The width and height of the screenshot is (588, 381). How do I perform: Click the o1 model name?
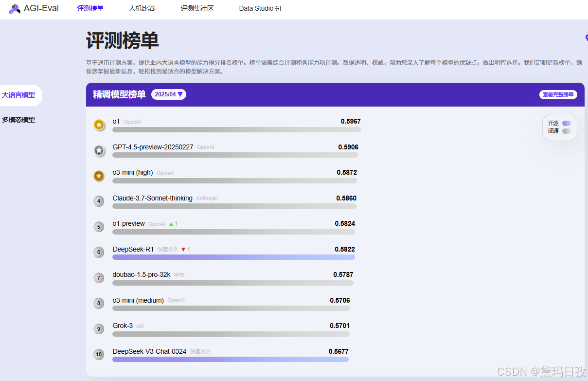coord(116,121)
